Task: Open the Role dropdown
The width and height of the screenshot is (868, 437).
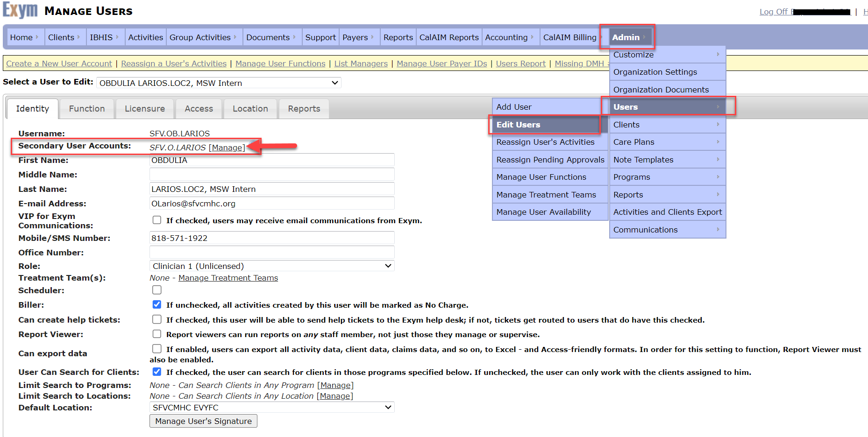Action: (272, 266)
